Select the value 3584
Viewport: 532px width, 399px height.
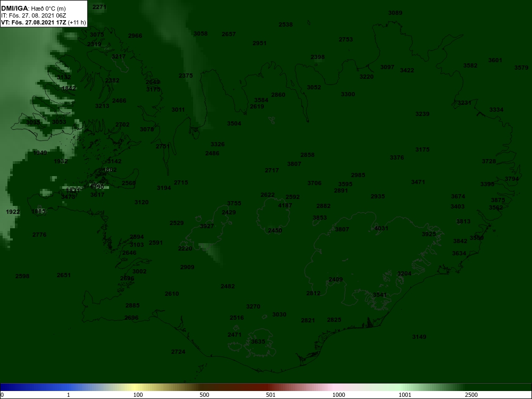click(x=261, y=100)
